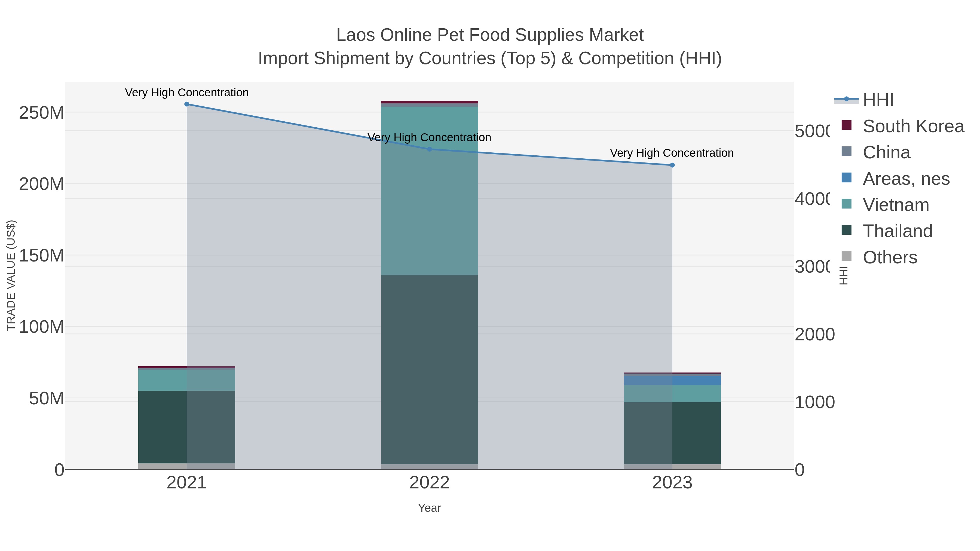
Task: Click the 2022 x-axis label
Action: [x=430, y=483]
